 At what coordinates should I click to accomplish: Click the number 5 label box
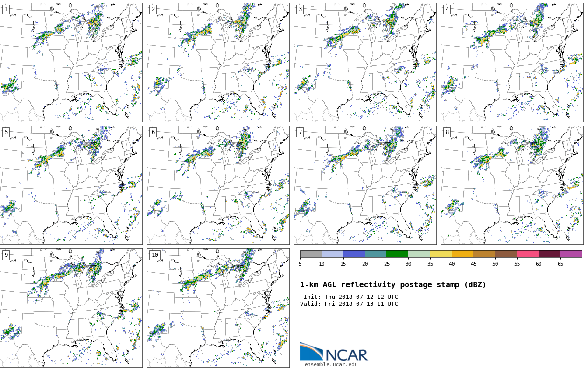coord(6,132)
